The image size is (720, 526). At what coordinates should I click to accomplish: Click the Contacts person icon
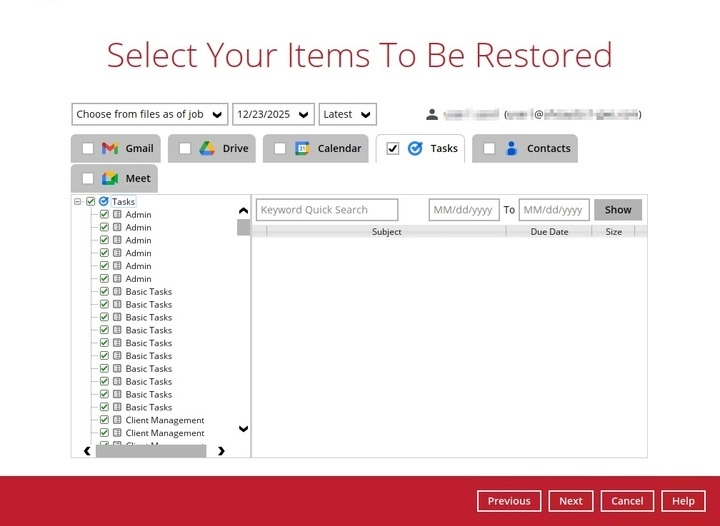click(x=512, y=149)
